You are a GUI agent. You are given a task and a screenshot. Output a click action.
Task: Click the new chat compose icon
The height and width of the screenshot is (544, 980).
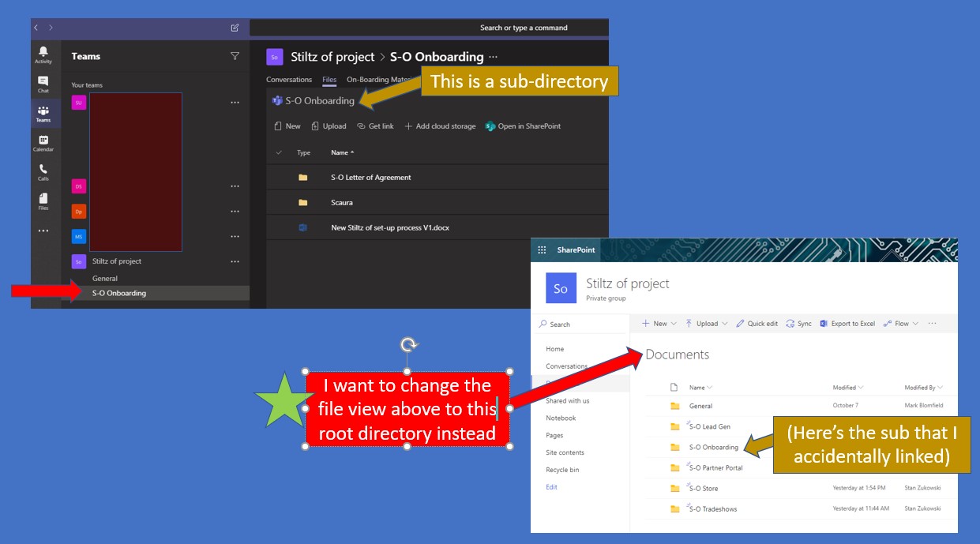234,27
